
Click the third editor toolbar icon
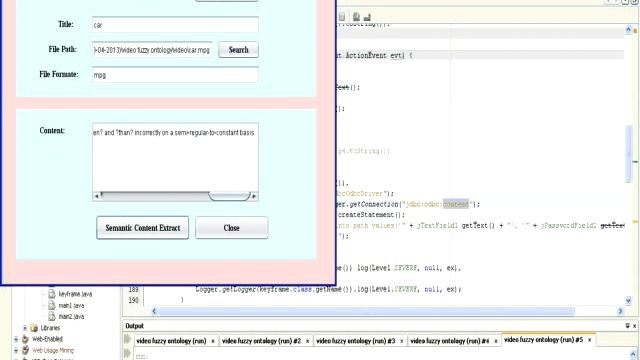coord(367,17)
